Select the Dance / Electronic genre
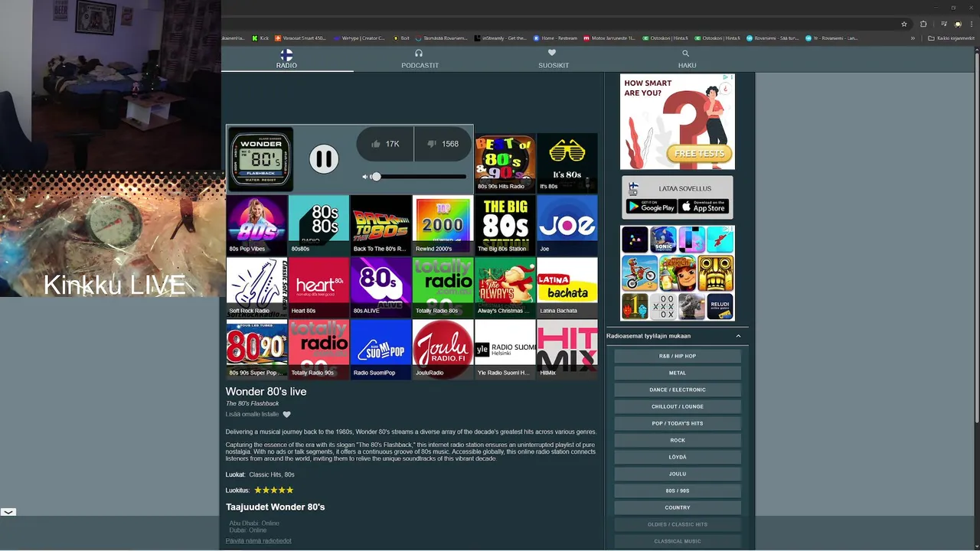The image size is (980, 551). (678, 390)
